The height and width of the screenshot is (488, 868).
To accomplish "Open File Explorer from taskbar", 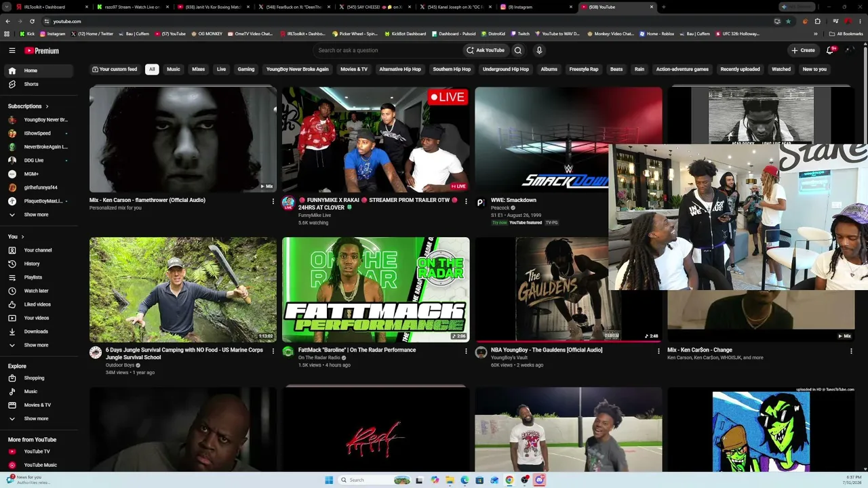I will pos(450,480).
